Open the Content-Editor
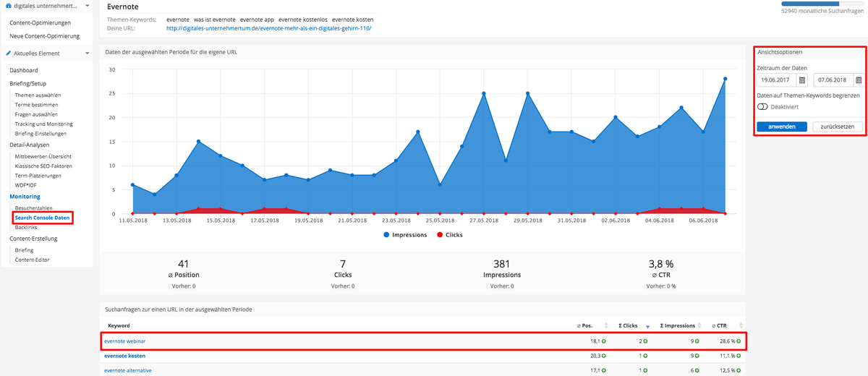The image size is (868, 376). point(32,260)
